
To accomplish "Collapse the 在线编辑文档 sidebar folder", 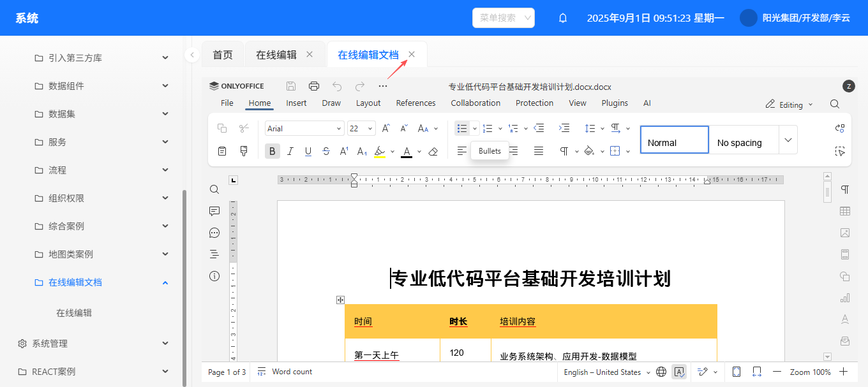I will pyautogui.click(x=165, y=282).
